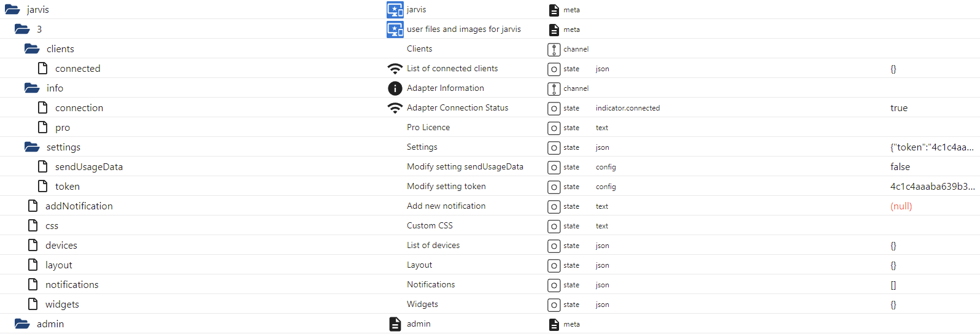Click the jarvis adapter monitor icon
This screenshot has height=334, width=980.
pos(395,10)
